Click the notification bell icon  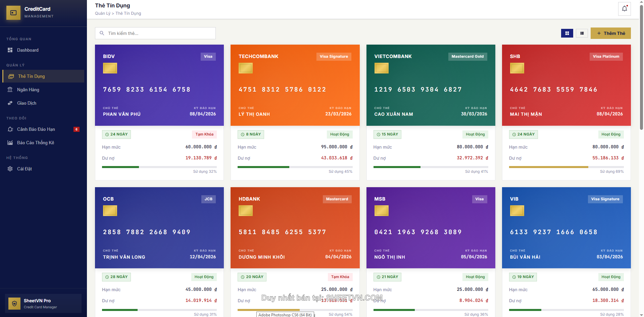[624, 9]
